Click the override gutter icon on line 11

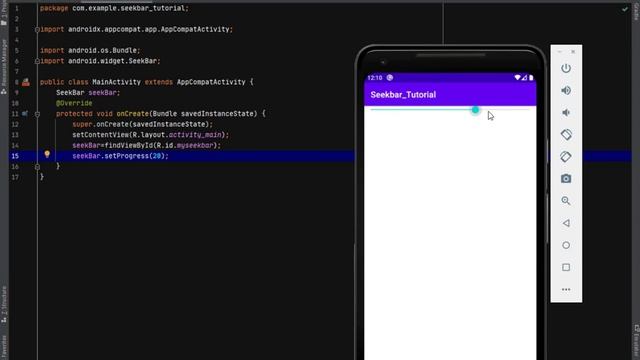tap(25, 114)
